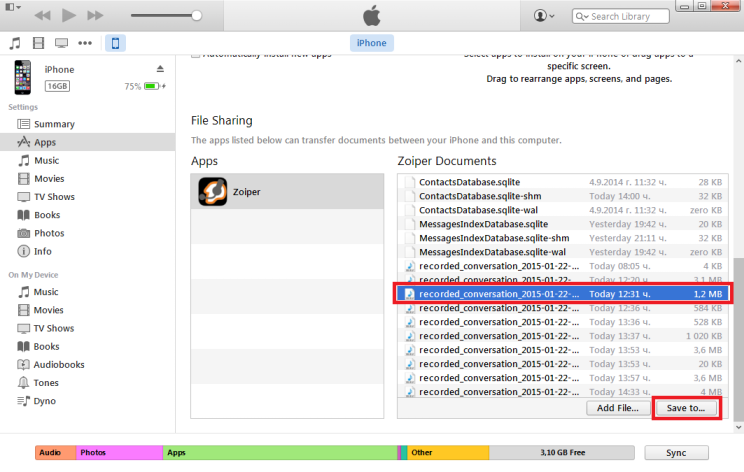The width and height of the screenshot is (744, 472).
Task: Click the Save to... button
Action: 686,408
